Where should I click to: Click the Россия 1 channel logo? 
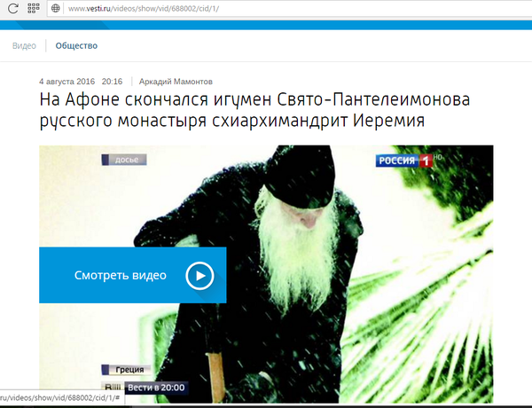[x=403, y=161]
